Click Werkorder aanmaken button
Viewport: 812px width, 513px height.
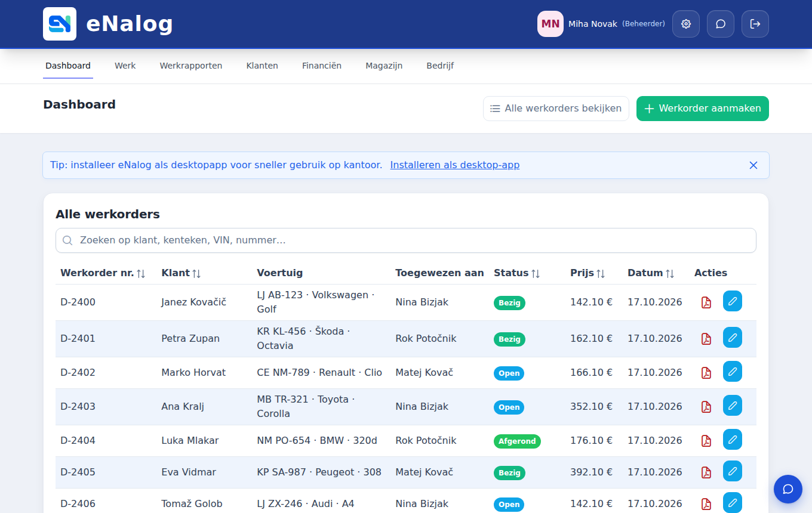[x=703, y=109]
